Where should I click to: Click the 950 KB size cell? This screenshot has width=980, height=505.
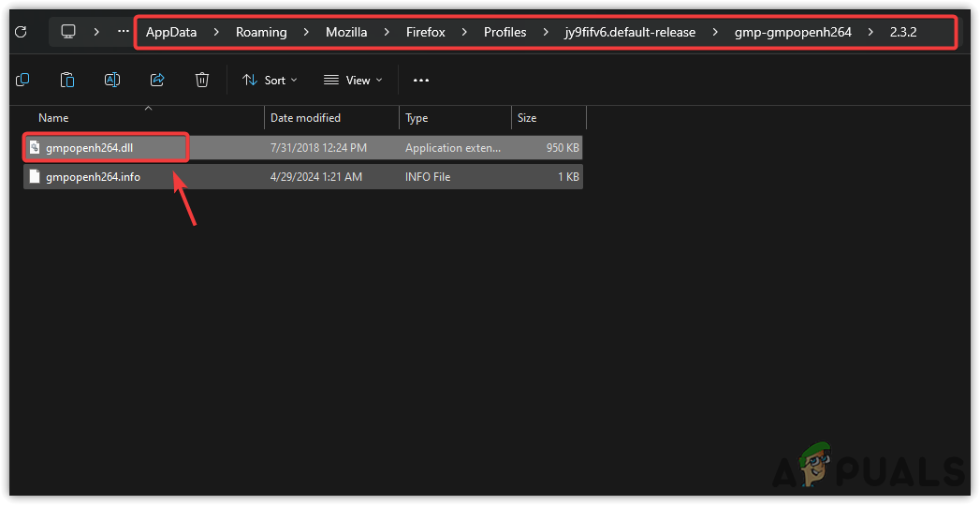tap(563, 148)
